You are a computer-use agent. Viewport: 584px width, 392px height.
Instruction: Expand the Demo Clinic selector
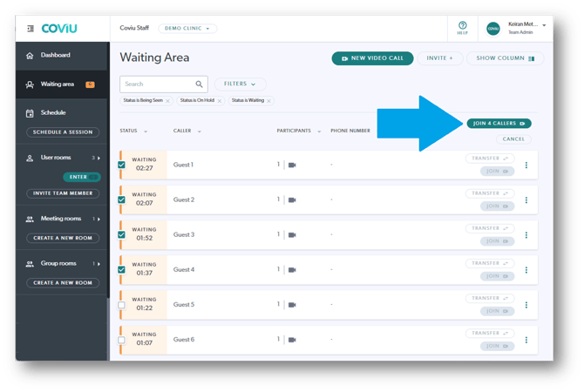pyautogui.click(x=187, y=28)
